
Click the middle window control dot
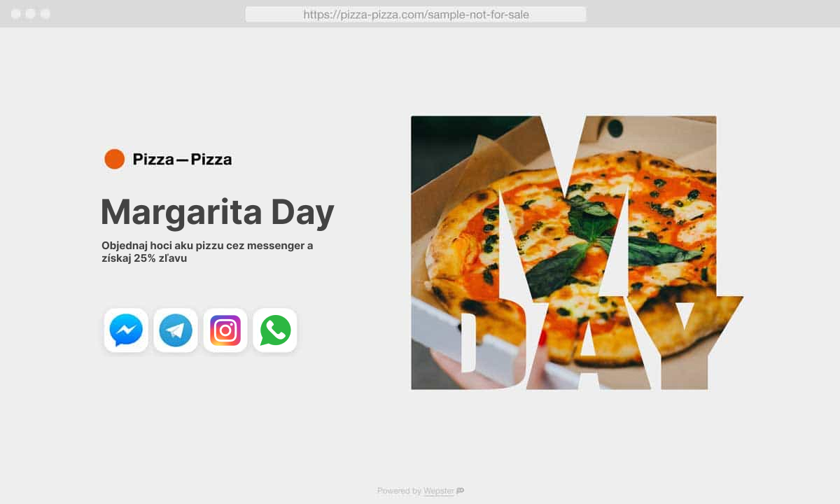pos(30,14)
